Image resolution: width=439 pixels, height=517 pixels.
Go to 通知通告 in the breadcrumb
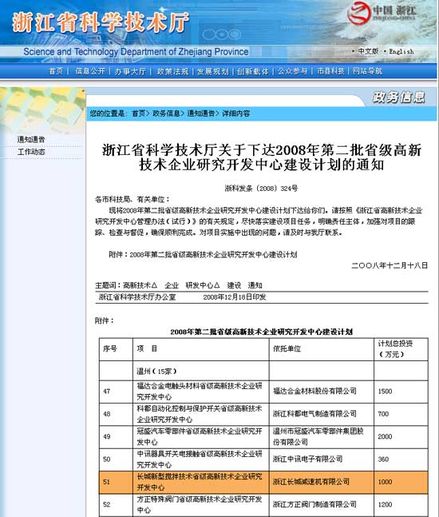pos(201,113)
